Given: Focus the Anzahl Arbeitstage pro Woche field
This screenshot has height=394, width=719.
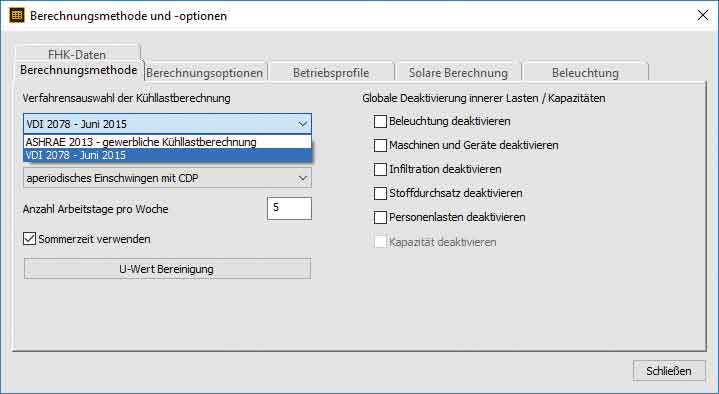Looking at the screenshot, I should [x=289, y=208].
